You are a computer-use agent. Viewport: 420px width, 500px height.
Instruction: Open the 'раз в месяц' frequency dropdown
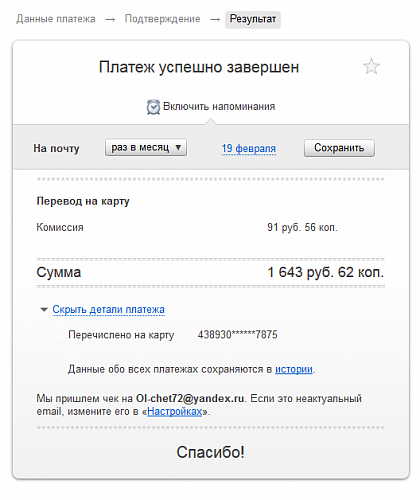tap(146, 148)
